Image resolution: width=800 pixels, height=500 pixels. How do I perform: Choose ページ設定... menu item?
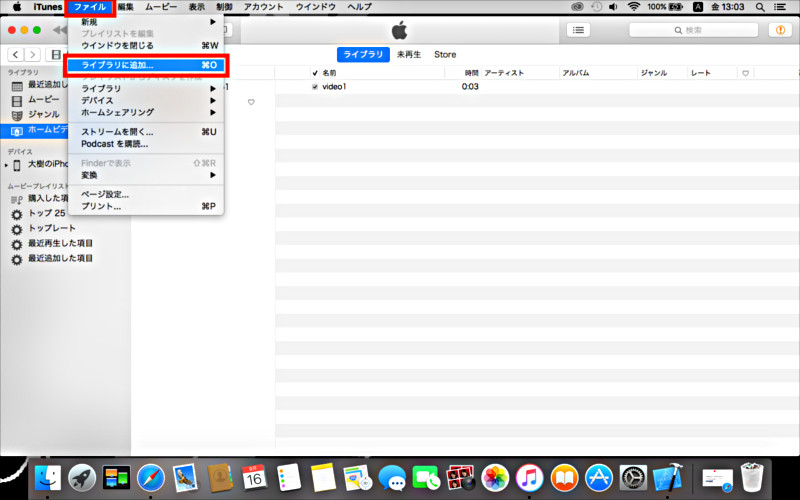(148, 194)
